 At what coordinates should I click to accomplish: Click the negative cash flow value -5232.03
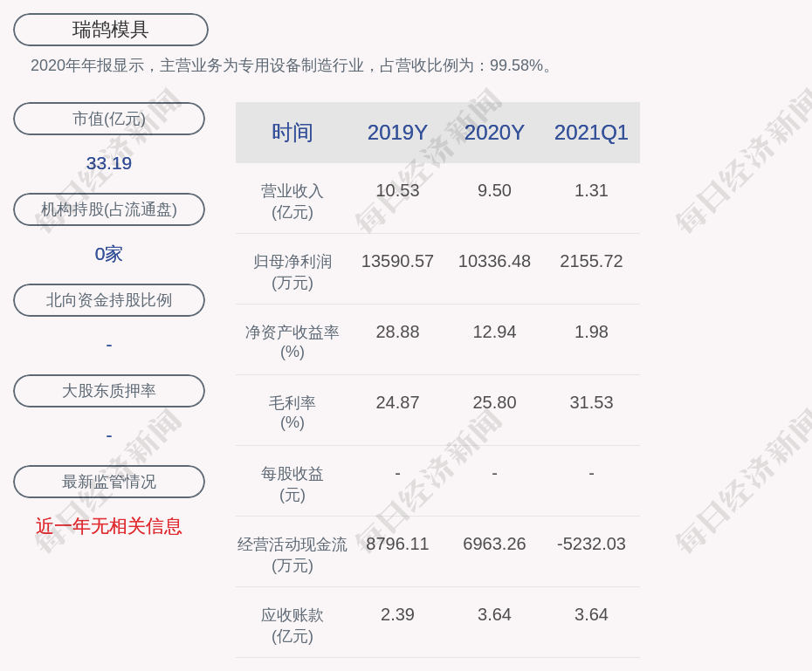[591, 544]
